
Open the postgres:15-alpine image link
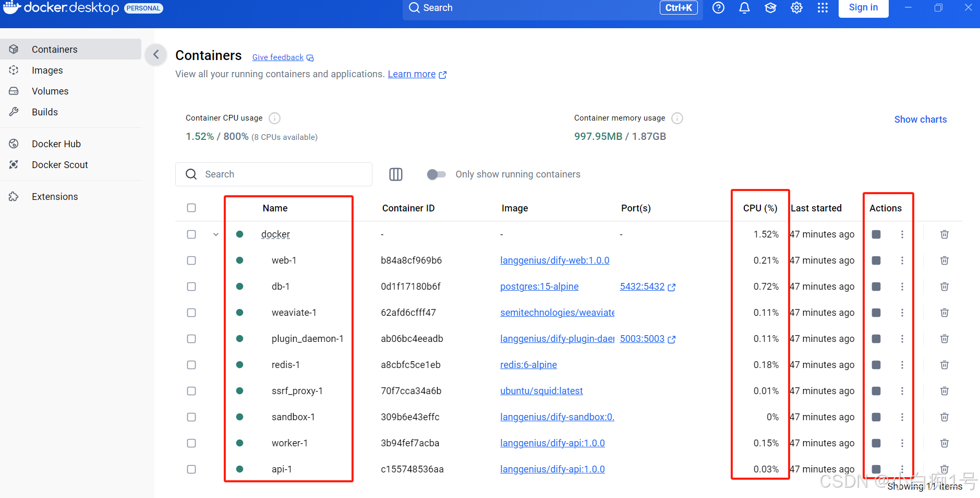point(539,287)
